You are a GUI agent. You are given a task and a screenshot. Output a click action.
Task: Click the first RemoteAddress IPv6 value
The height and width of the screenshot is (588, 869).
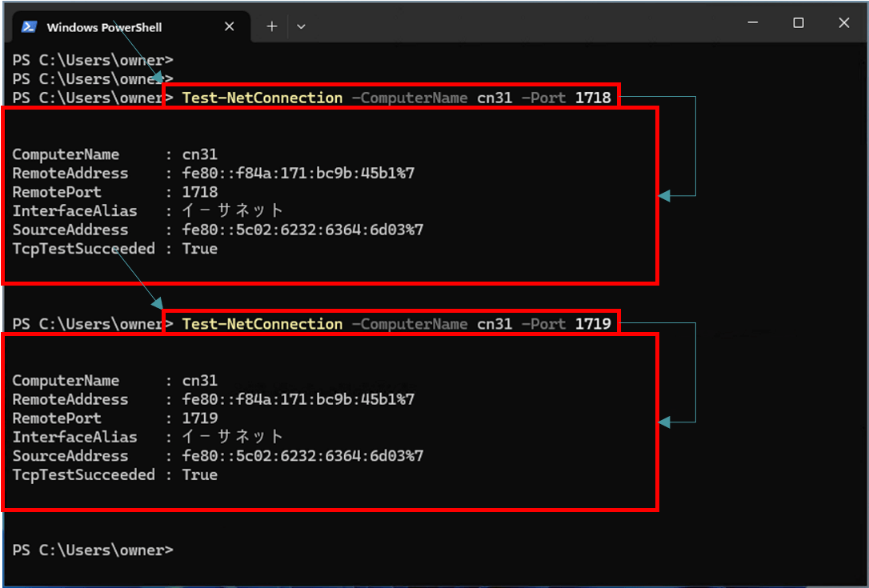[x=298, y=174]
